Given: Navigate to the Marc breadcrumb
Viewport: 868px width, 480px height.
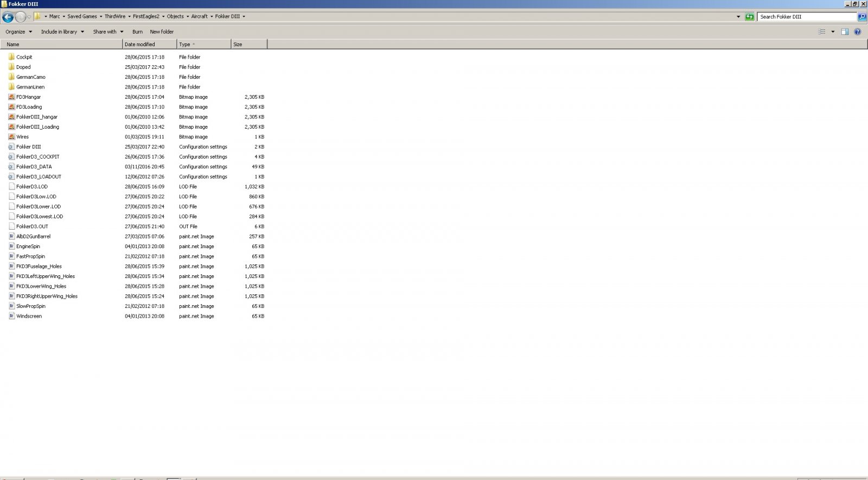Looking at the screenshot, I should point(54,17).
